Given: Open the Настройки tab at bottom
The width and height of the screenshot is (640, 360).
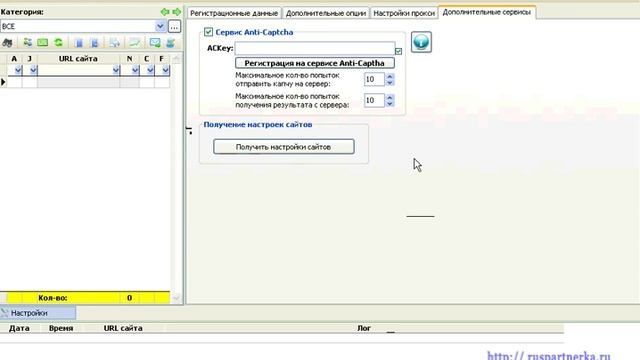Looking at the screenshot, I should point(38,313).
